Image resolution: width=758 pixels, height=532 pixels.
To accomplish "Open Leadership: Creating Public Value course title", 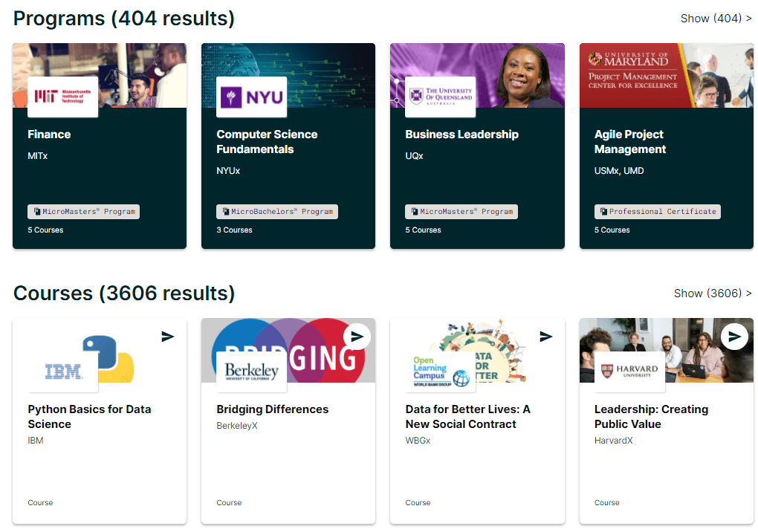I will [x=651, y=417].
